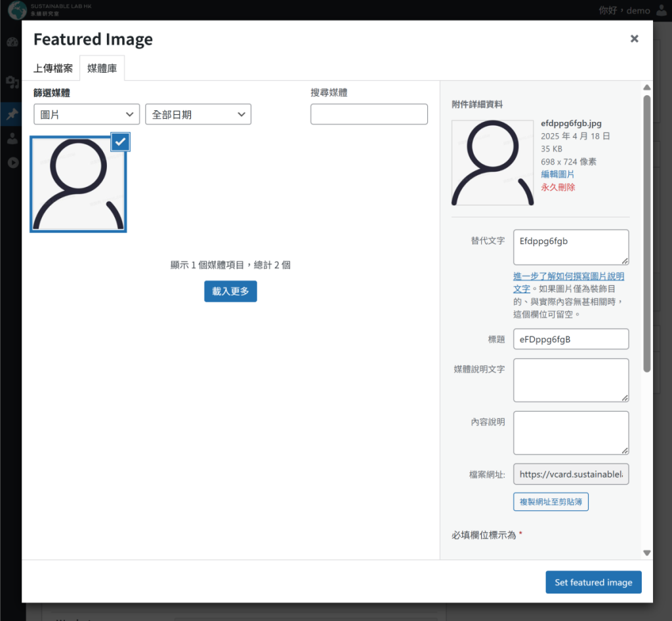This screenshot has height=621, width=672.
Task: Focus the 搜尋媒體 search input field
Action: 369,114
